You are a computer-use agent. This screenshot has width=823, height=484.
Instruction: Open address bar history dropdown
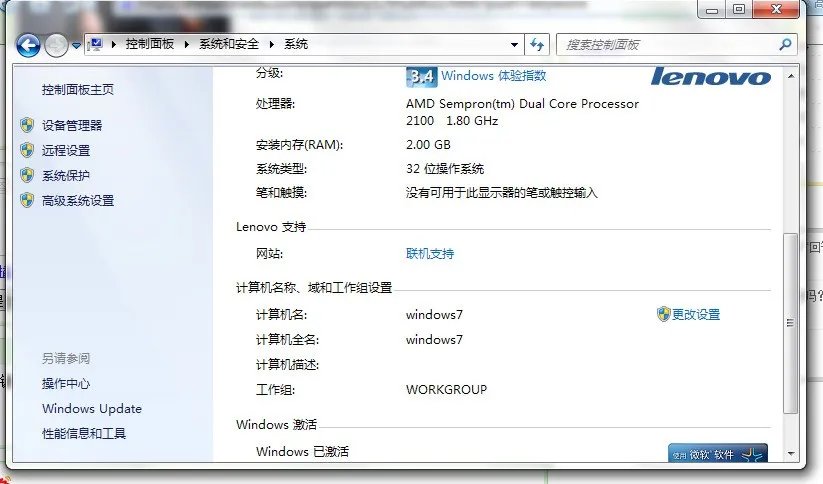pos(514,45)
